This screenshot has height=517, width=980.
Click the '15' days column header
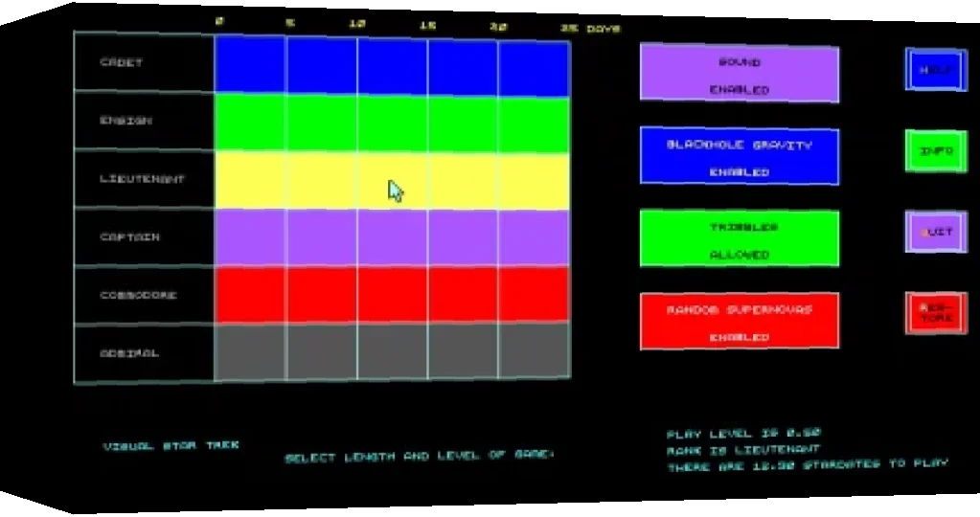point(427,26)
